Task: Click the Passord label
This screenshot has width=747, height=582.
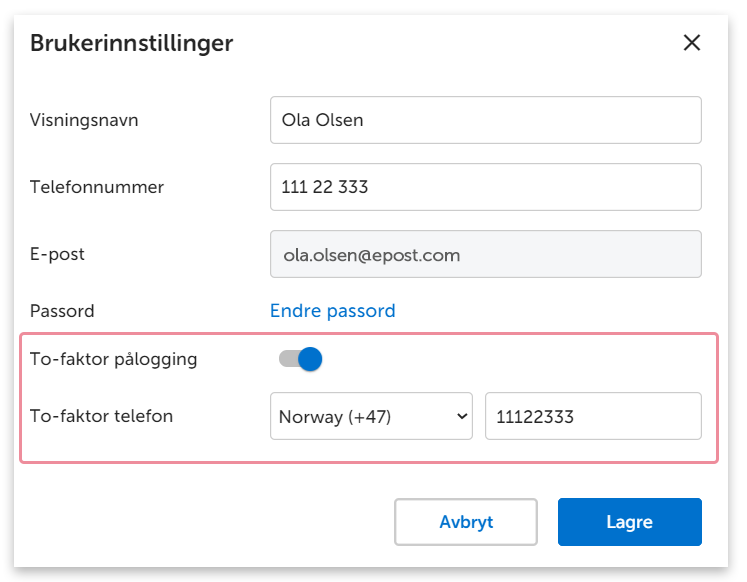Action: pos(62,311)
